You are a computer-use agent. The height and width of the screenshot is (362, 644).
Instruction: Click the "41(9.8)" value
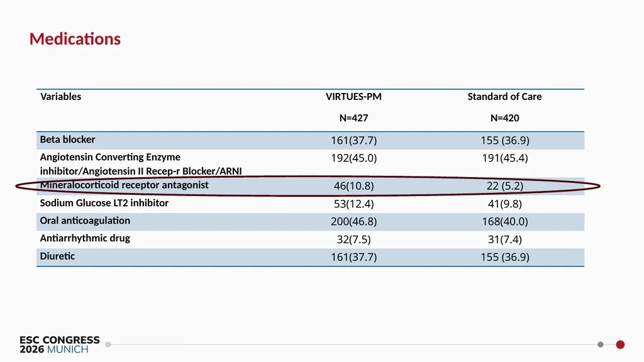[505, 204]
